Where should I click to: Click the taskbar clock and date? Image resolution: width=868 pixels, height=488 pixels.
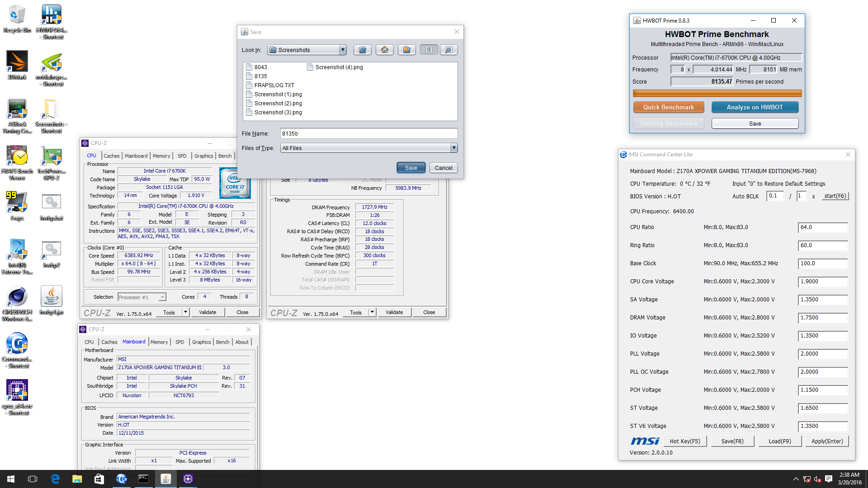849,479
